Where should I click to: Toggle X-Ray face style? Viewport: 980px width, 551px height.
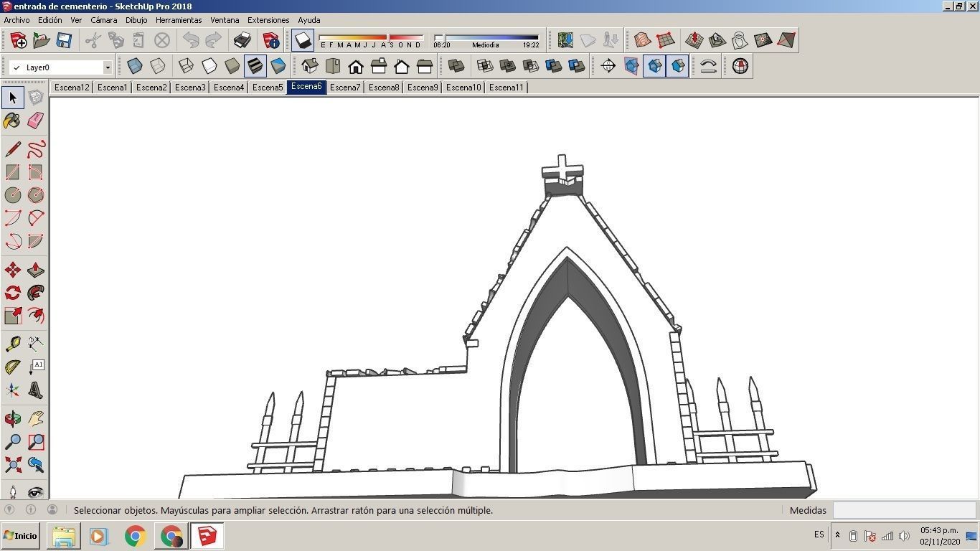134,67
